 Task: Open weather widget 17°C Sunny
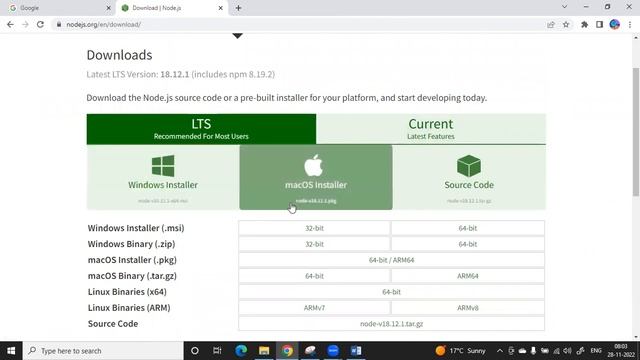460,351
